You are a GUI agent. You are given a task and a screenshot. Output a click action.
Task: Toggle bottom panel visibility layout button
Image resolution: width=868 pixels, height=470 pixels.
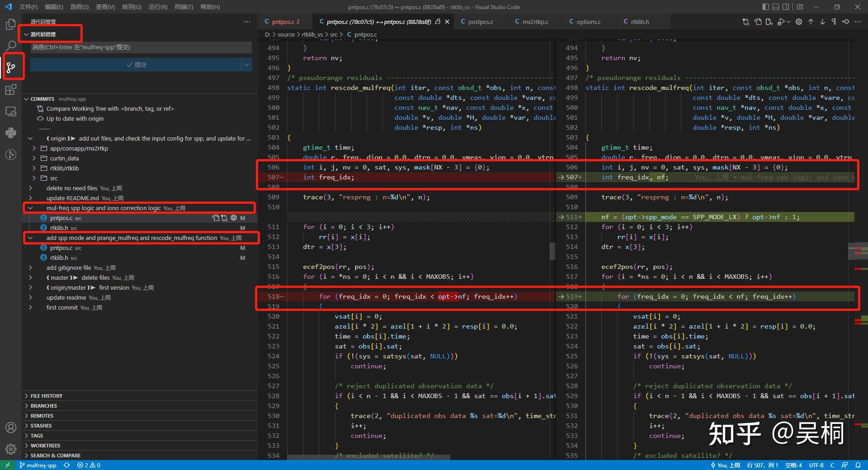point(776,7)
